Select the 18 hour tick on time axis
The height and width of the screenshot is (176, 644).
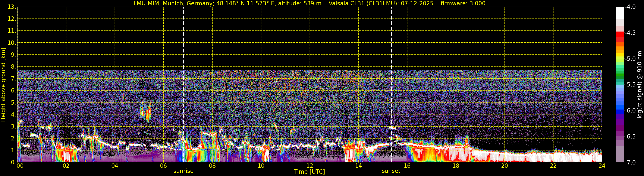tap(456, 166)
